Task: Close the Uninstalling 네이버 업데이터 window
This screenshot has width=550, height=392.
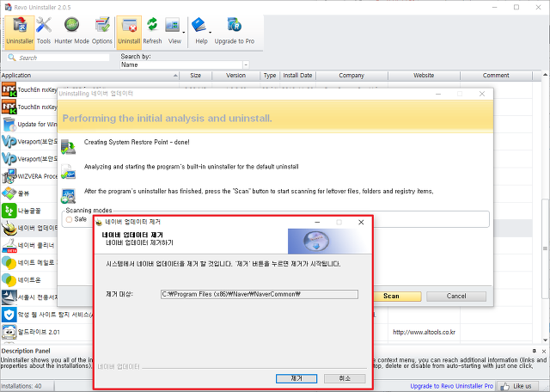Action: (482, 94)
